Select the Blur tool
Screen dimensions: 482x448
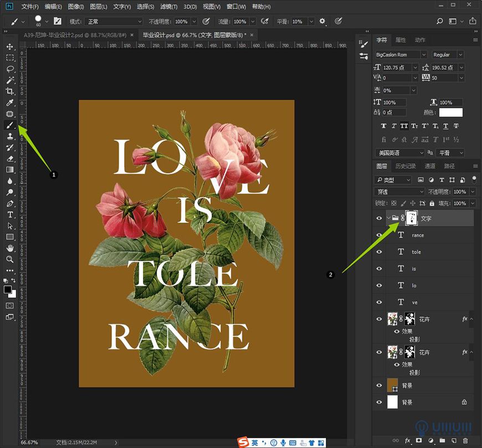tap(10, 181)
